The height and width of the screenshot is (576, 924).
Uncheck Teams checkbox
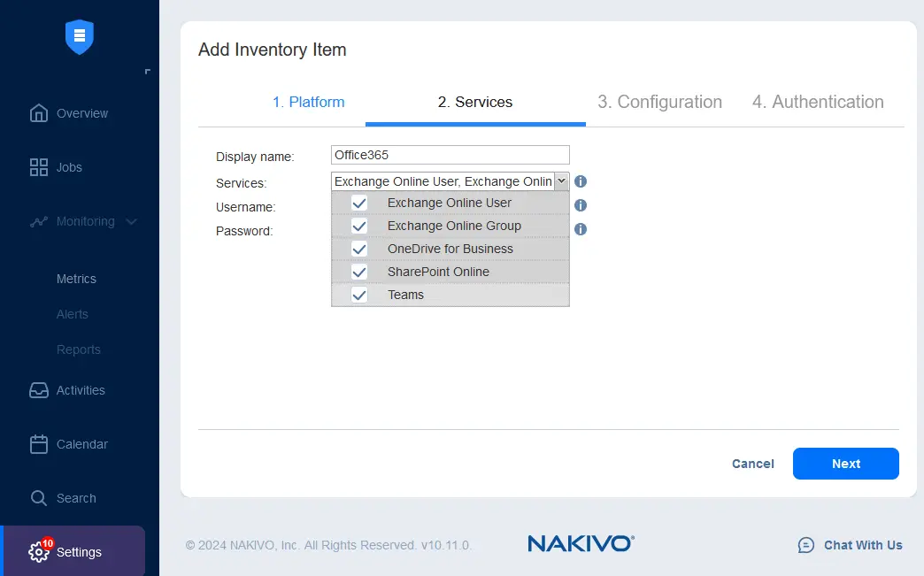click(358, 295)
